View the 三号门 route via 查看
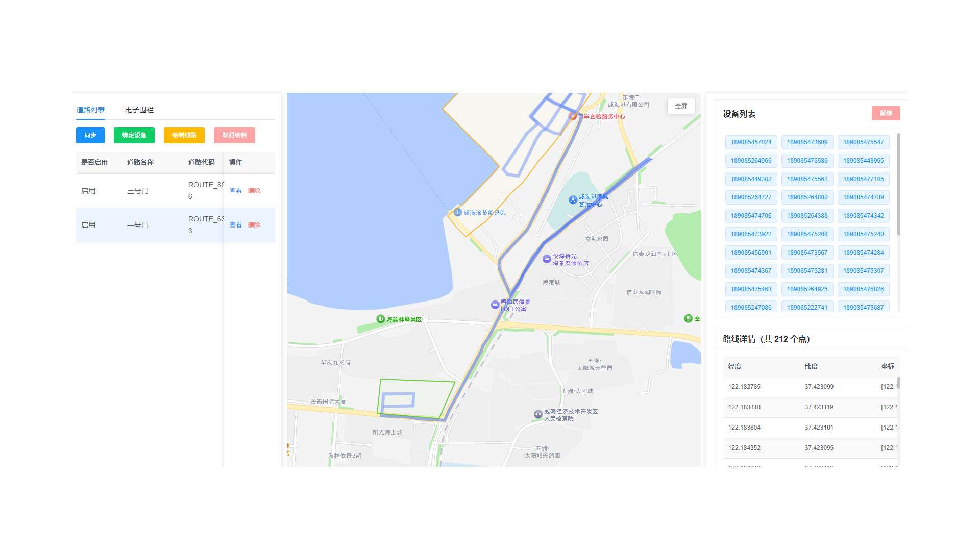Image resolution: width=980 pixels, height=551 pixels. (x=235, y=191)
